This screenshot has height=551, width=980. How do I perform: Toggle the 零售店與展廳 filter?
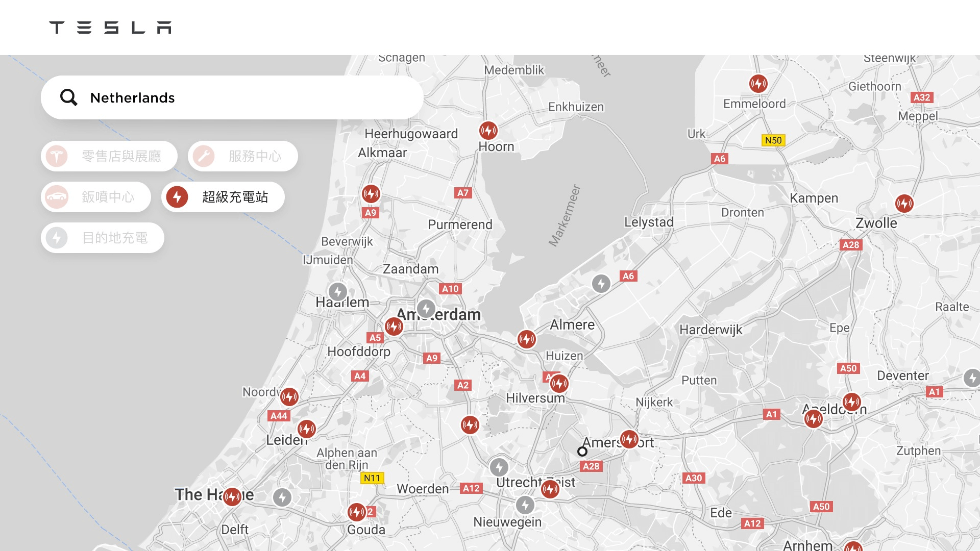point(109,156)
